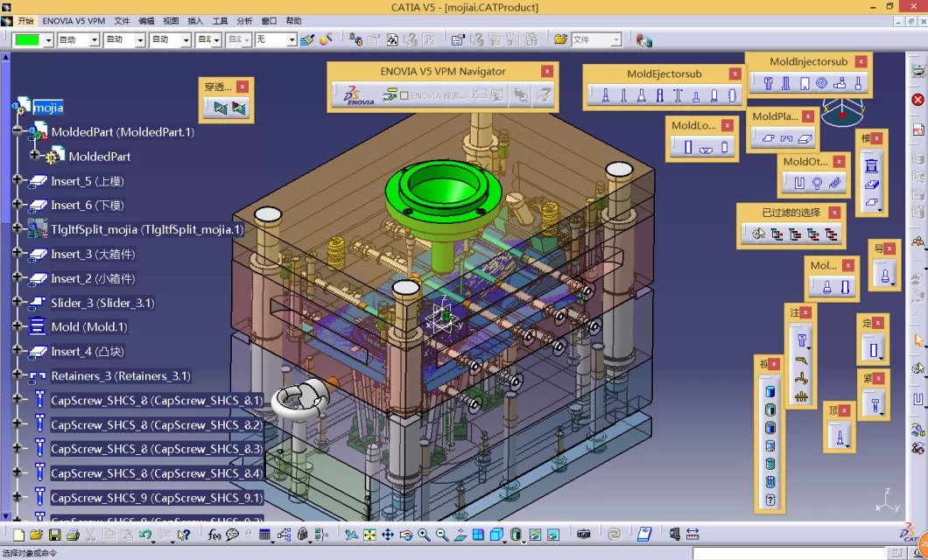Toggle the ENOVIA search checkbox in VPM Navigator
The height and width of the screenshot is (560, 928).
pyautogui.click(x=404, y=95)
